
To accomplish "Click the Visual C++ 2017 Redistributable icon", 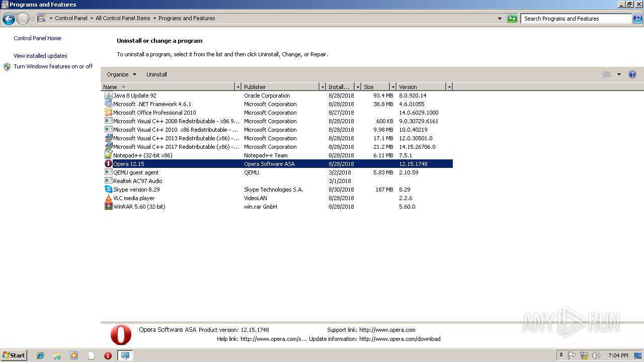I will (x=108, y=147).
